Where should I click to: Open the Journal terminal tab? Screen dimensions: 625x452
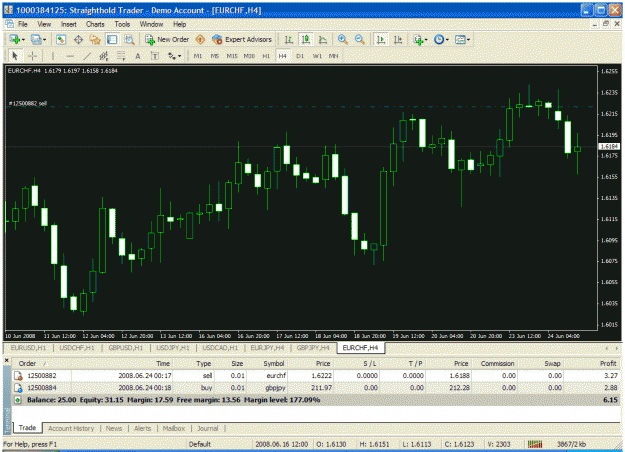click(x=208, y=428)
